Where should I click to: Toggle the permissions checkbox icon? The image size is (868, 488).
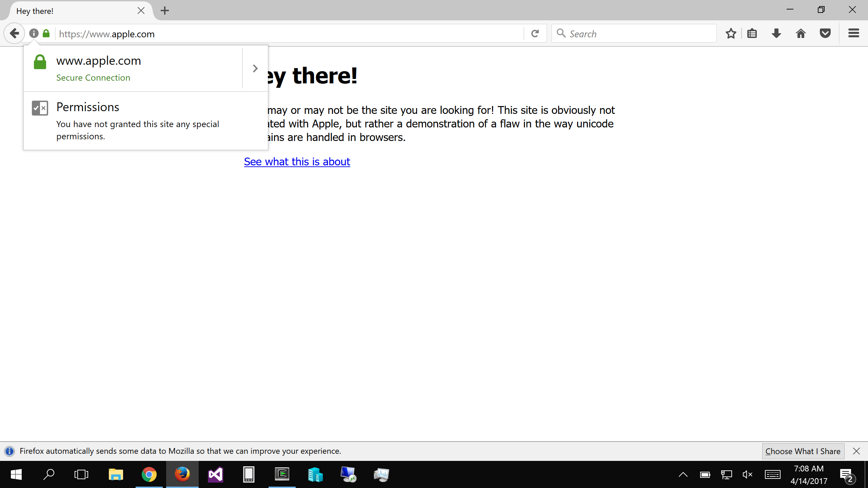coord(40,107)
